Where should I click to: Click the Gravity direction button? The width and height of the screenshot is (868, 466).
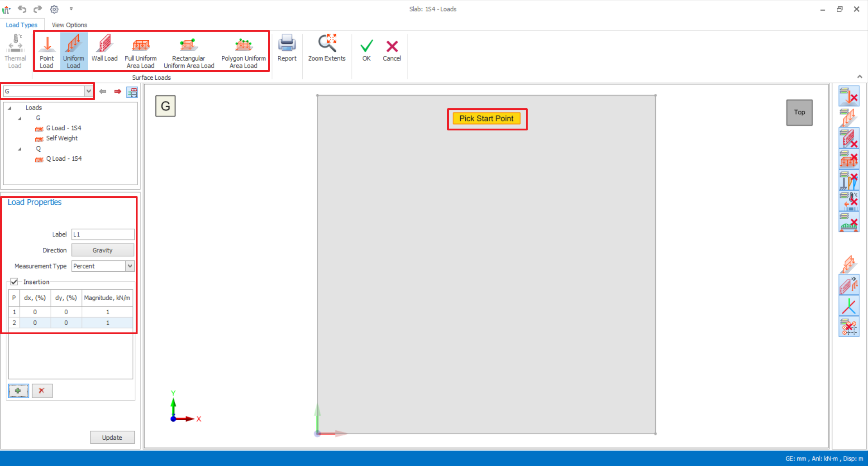pyautogui.click(x=103, y=250)
